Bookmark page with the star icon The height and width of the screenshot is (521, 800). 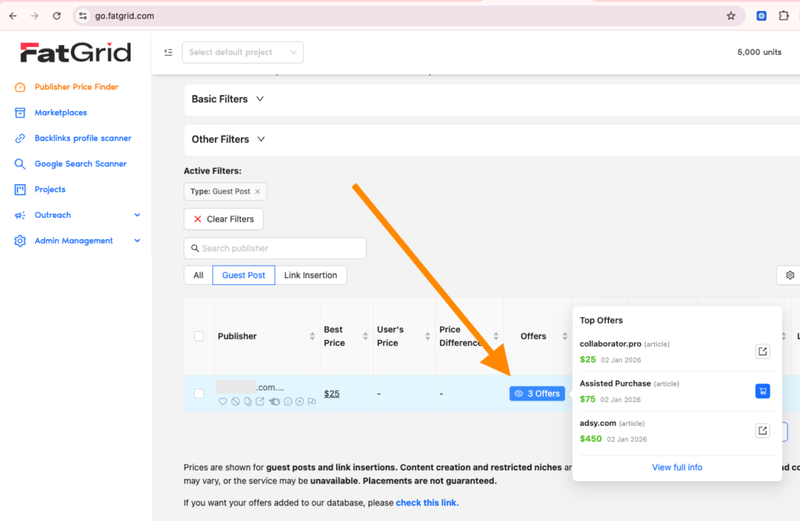731,16
